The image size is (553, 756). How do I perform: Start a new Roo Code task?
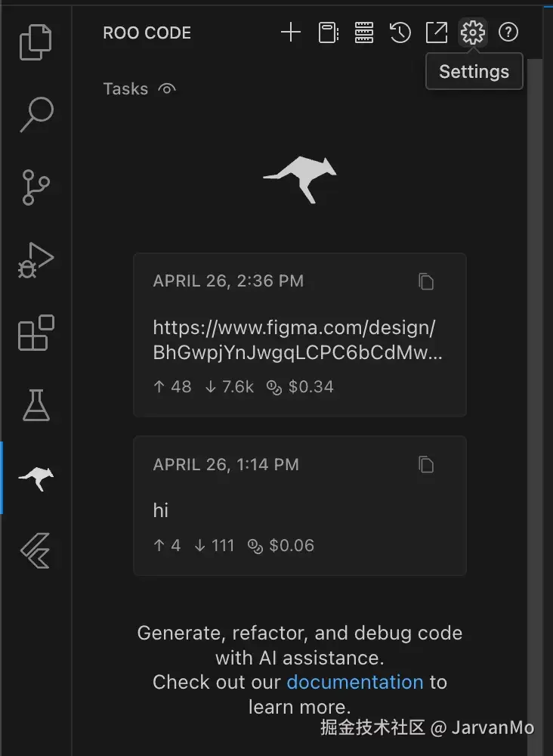point(291,33)
